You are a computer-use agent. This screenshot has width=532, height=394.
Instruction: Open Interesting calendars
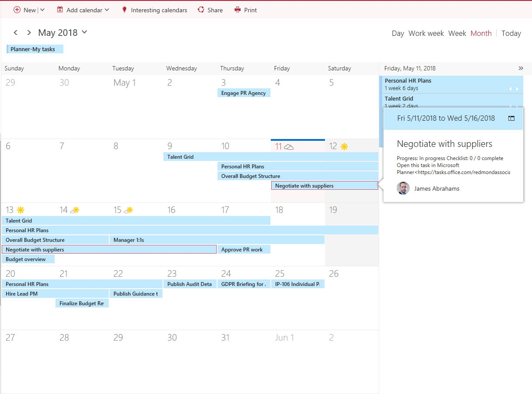coord(154,10)
